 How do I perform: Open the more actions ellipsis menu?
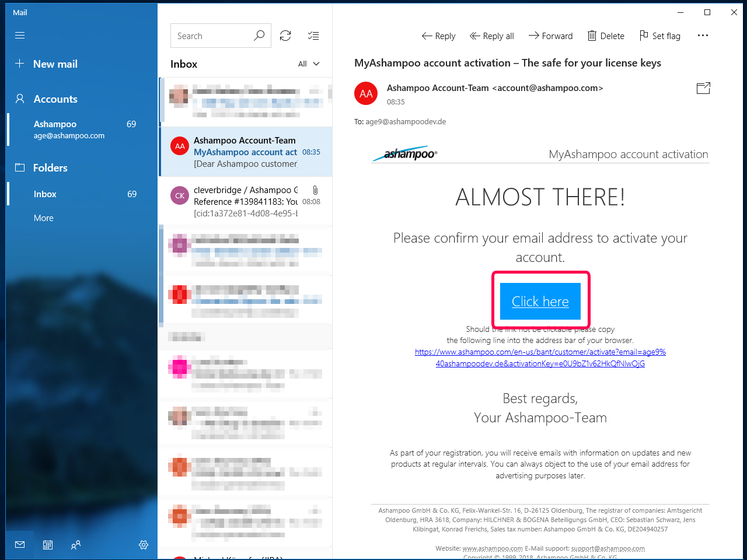pos(703,36)
